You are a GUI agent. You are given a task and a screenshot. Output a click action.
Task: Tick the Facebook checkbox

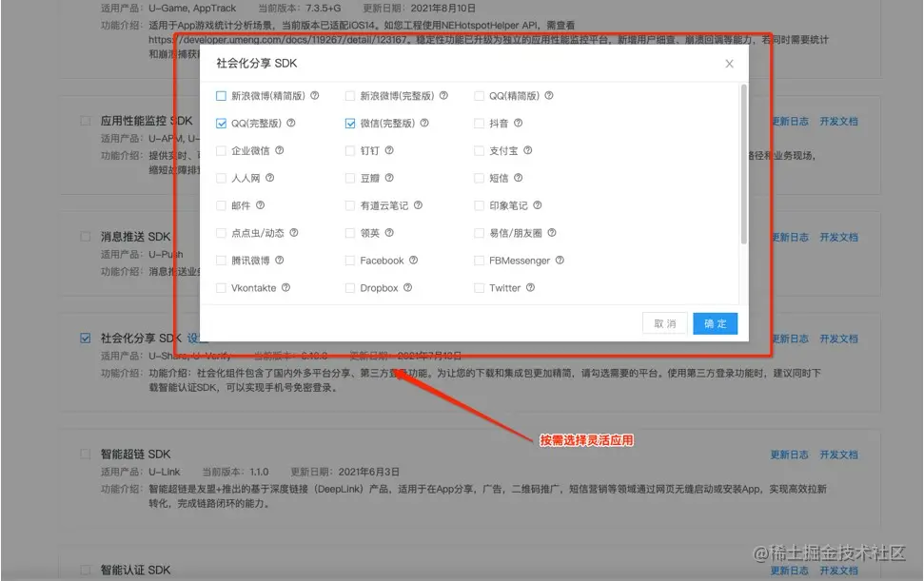(350, 261)
